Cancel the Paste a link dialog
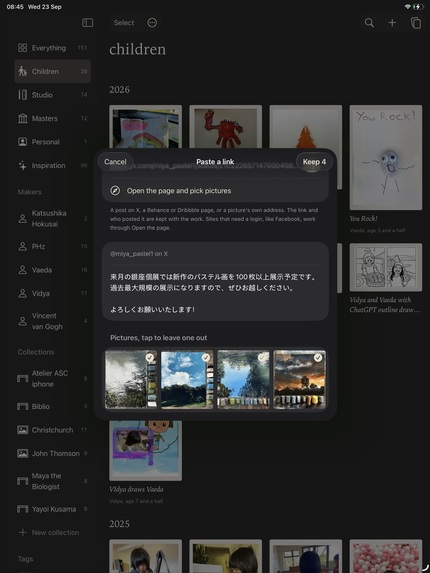 pyautogui.click(x=115, y=162)
